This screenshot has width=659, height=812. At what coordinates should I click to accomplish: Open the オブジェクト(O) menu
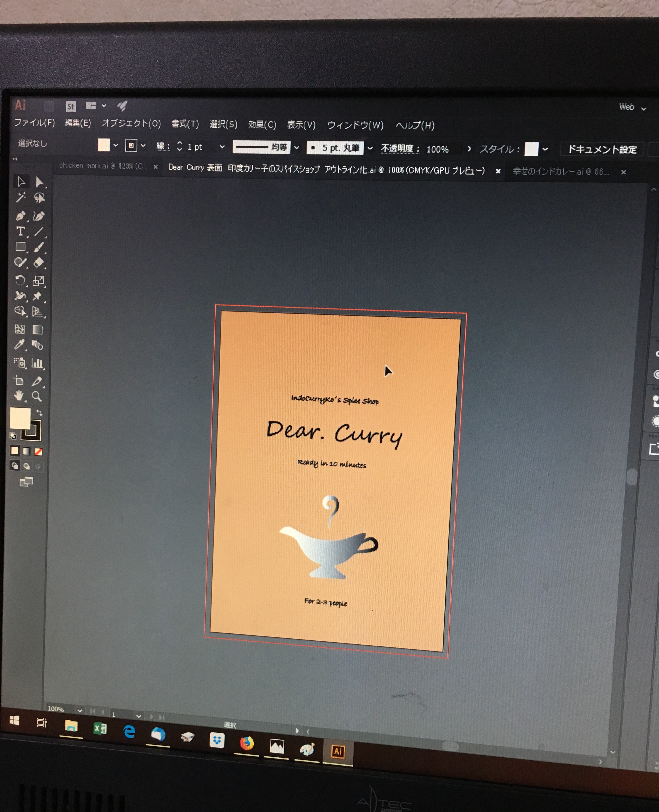click(131, 123)
